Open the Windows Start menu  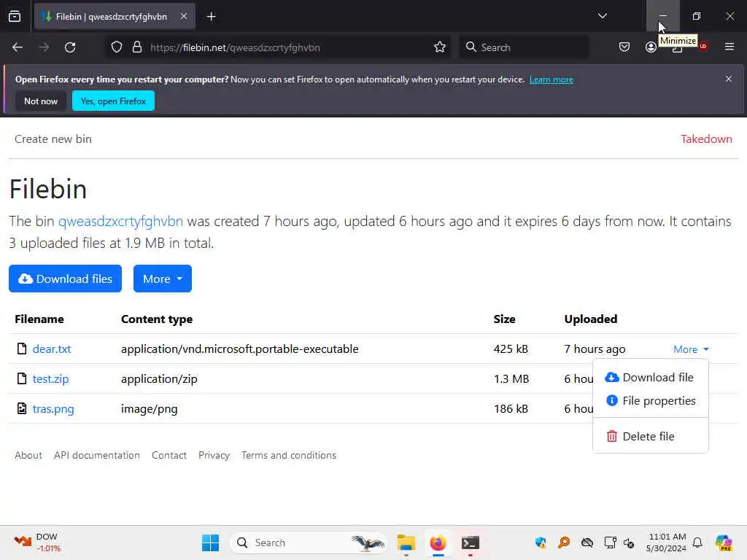pos(210,542)
